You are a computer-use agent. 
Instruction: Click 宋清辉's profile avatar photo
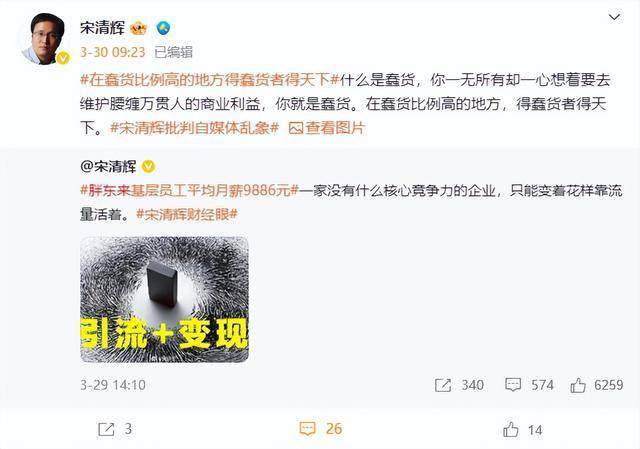coord(45,39)
